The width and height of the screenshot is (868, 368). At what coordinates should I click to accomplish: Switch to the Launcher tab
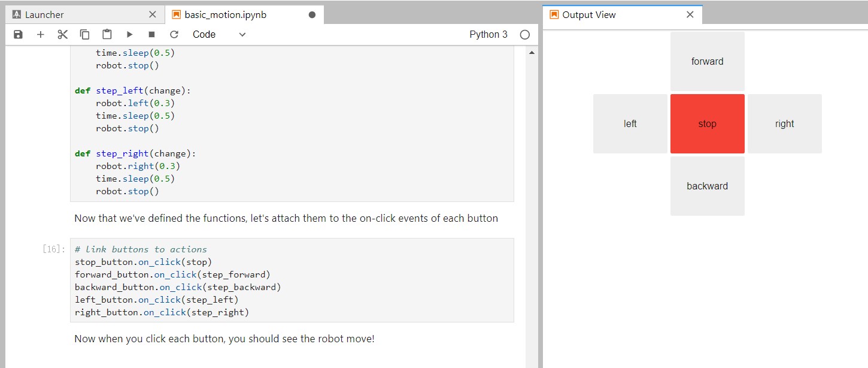pyautogui.click(x=84, y=14)
